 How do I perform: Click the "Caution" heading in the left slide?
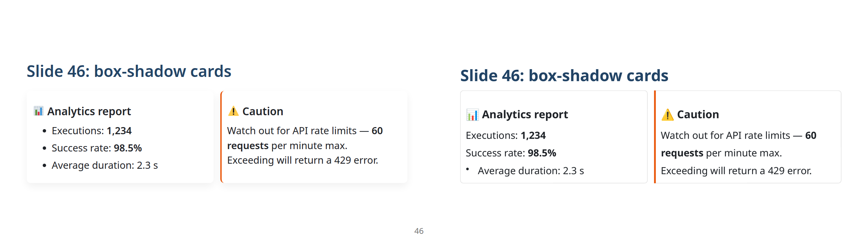(x=263, y=111)
